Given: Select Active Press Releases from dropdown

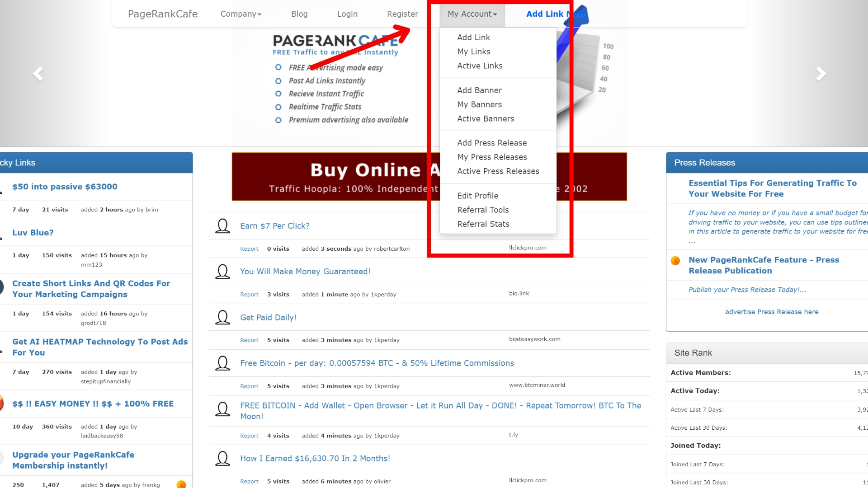Looking at the screenshot, I should [498, 171].
